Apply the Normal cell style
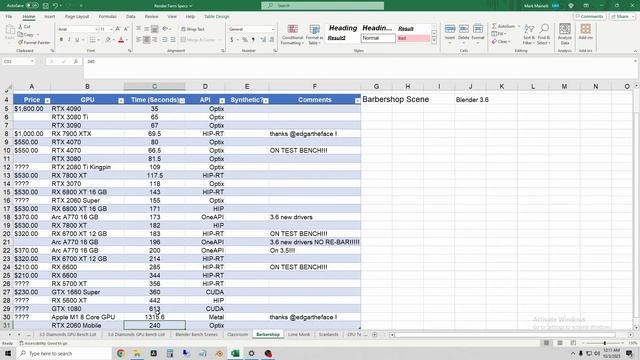 click(378, 38)
